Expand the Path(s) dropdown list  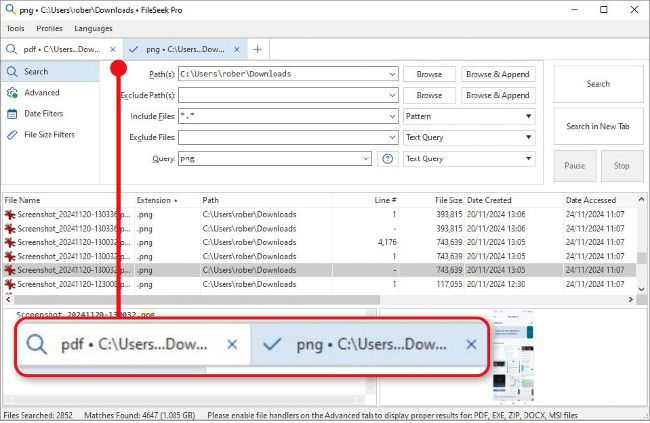(x=391, y=74)
